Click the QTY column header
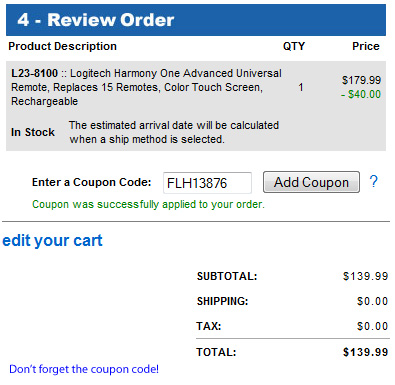This screenshot has width=395, height=385. tap(294, 46)
